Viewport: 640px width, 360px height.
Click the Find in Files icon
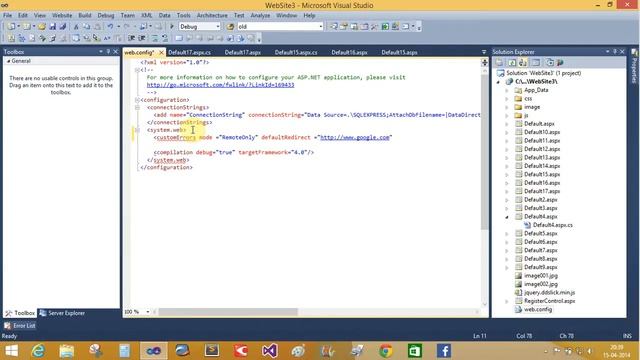[x=230, y=27]
